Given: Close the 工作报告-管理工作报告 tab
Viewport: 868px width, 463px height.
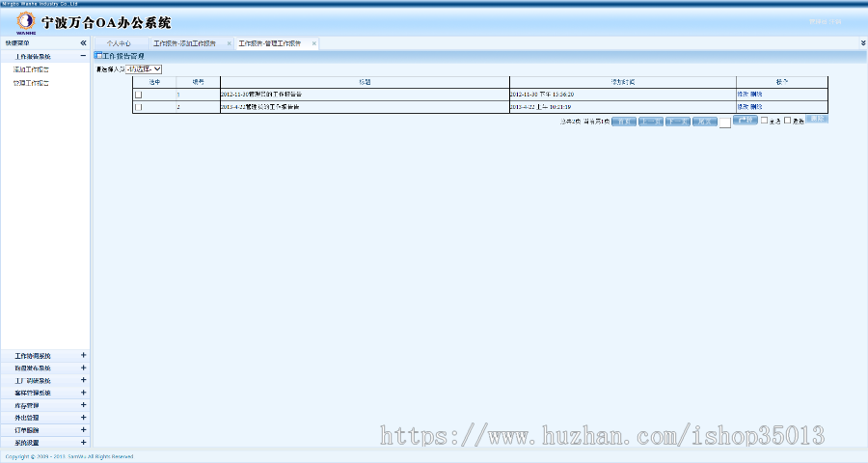Looking at the screenshot, I should tap(313, 43).
